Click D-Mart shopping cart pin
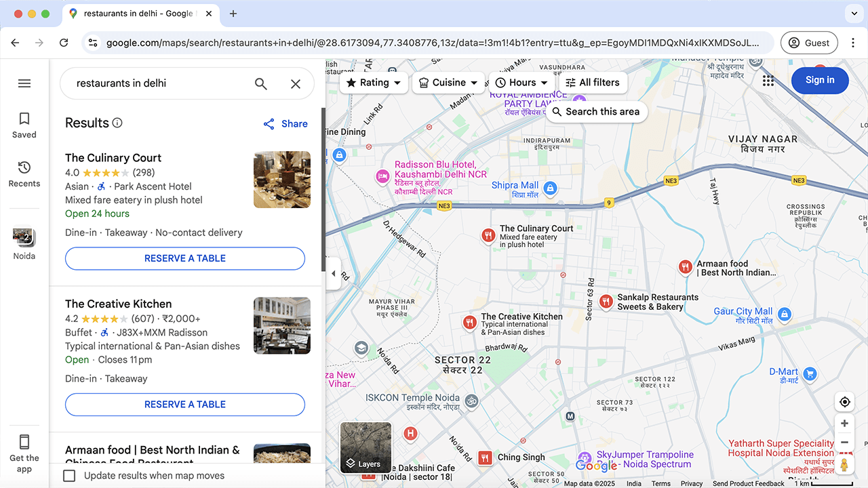 pos(810,374)
